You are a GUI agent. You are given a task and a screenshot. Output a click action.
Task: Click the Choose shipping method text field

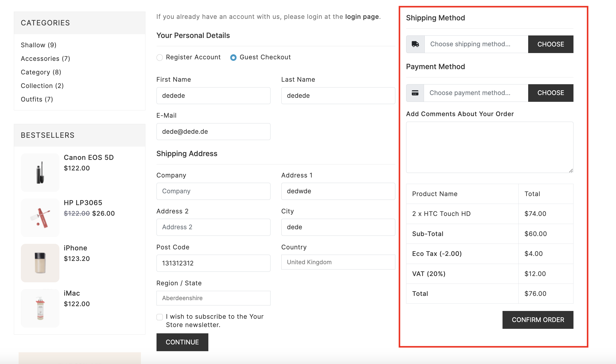tap(476, 44)
